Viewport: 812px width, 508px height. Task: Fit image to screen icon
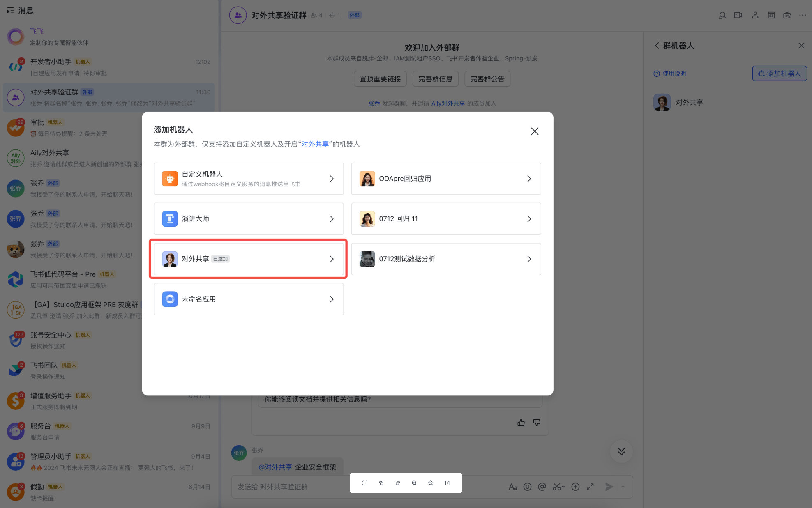pos(365,483)
